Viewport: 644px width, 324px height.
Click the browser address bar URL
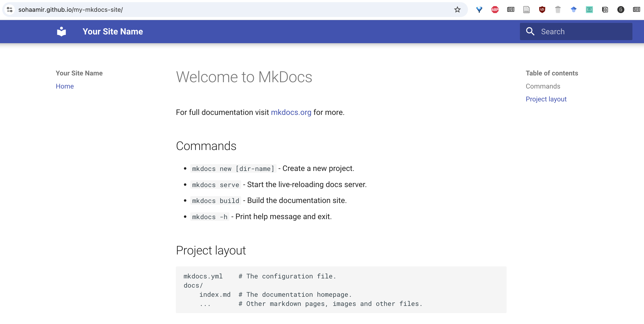pos(71,10)
